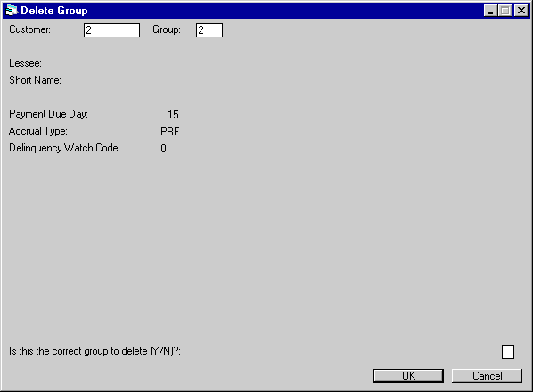The height and width of the screenshot is (392, 533).
Task: Click the grayed-out maximize button
Action: point(504,11)
